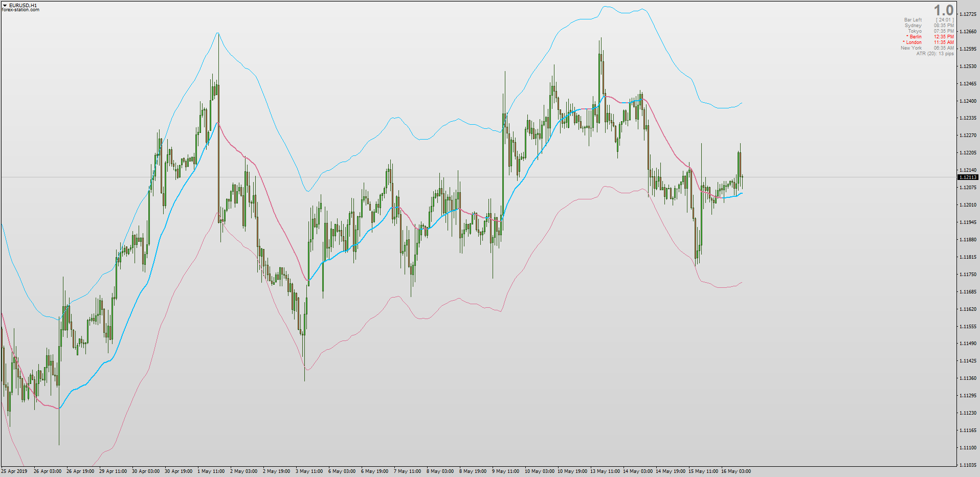This screenshot has width=980, height=477.
Task: Click the 8 May 19:00 time axis label
Action: point(473,471)
